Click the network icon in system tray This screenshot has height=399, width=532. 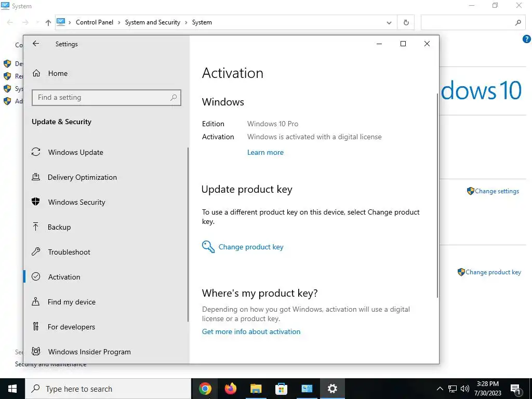coord(453,389)
